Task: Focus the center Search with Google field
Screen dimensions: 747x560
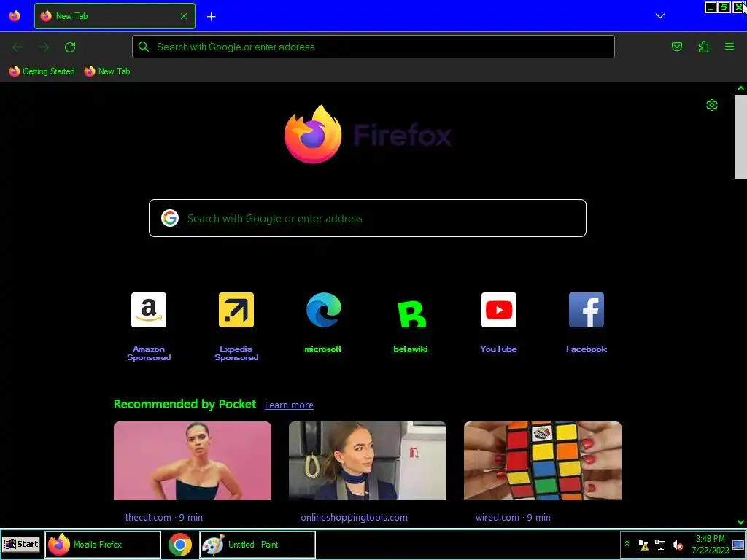Action: [368, 218]
